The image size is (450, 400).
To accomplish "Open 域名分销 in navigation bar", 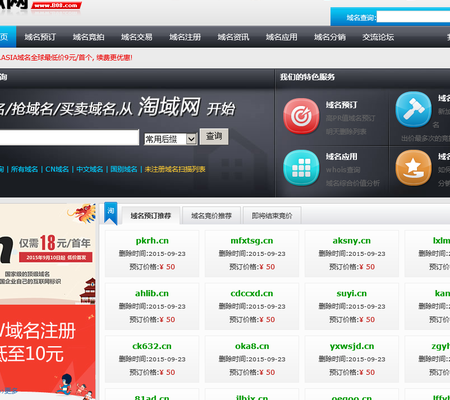I will 330,37.
